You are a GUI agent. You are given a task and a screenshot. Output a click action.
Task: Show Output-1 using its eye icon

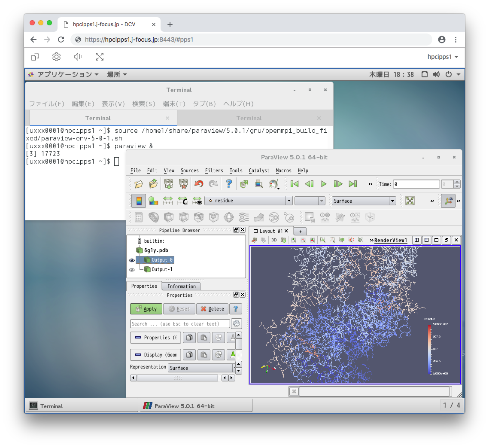[x=132, y=270]
